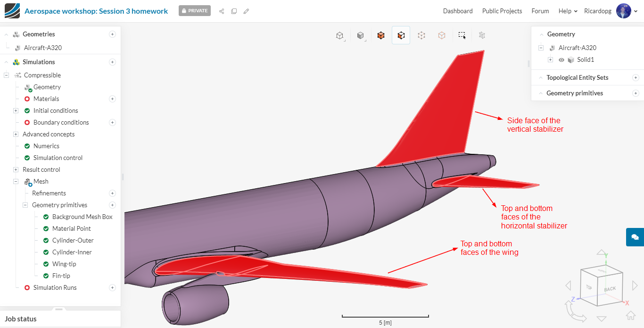Open the Help dropdown menu
644x328 pixels.
pos(568,11)
